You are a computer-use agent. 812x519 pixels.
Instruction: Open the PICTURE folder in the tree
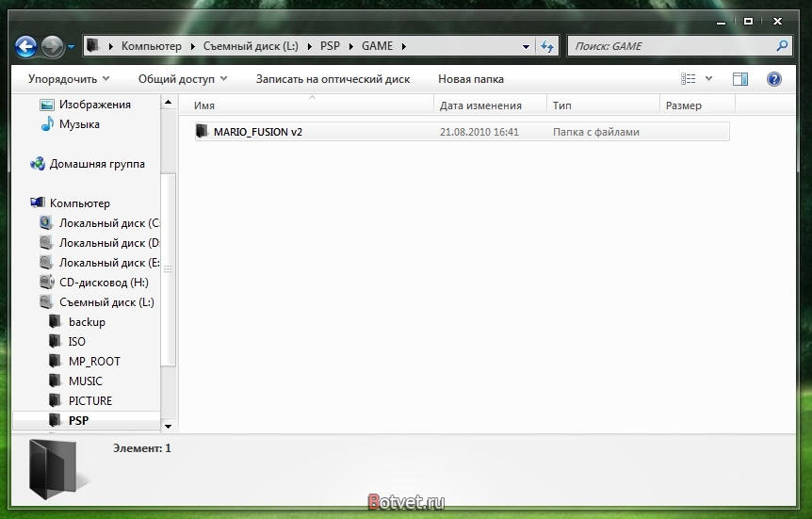[90, 400]
